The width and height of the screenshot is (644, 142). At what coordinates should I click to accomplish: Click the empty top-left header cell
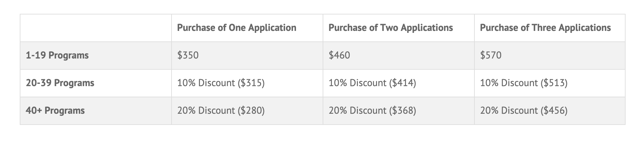[x=95, y=28]
